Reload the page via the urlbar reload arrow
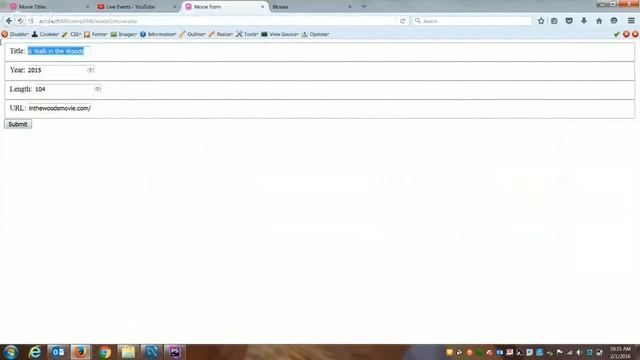Viewport: 640px width, 360px height. click(x=402, y=21)
